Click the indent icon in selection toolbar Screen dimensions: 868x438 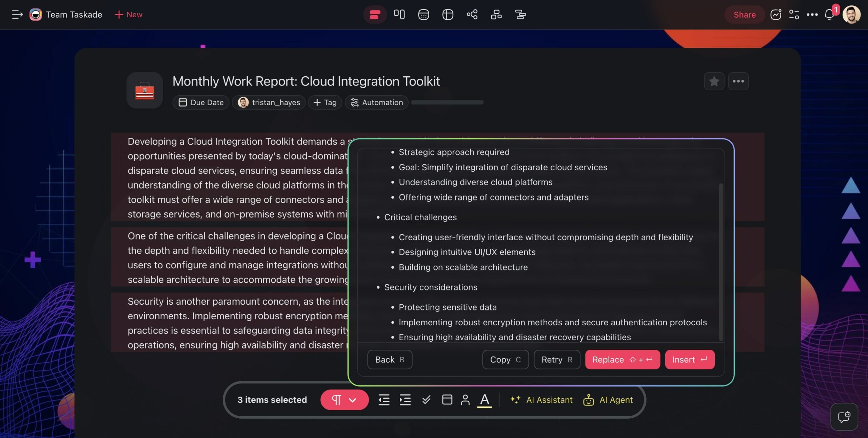point(405,400)
